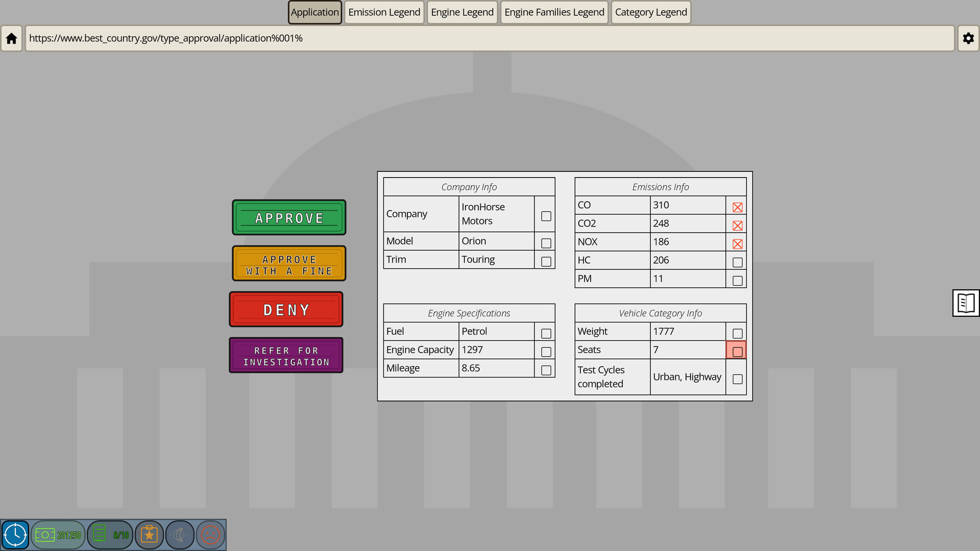Click the URL address bar
980x551 pixels.
pos(489,38)
